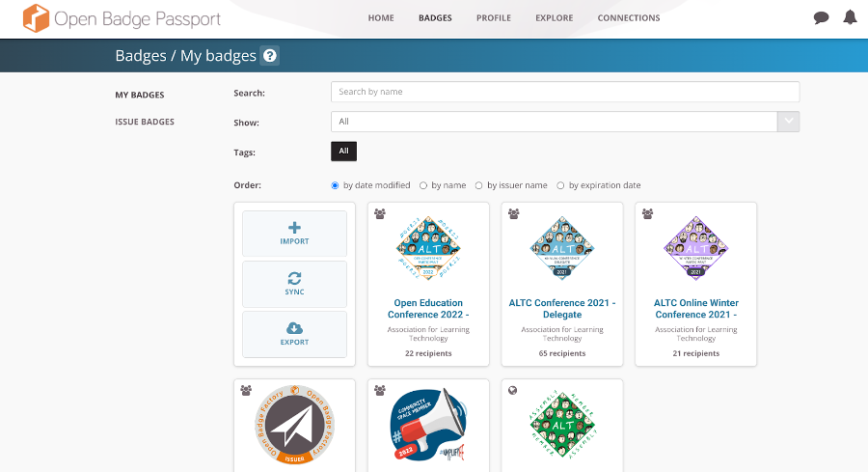Focus the Search by name field
The height and width of the screenshot is (472, 868).
pyautogui.click(x=565, y=92)
